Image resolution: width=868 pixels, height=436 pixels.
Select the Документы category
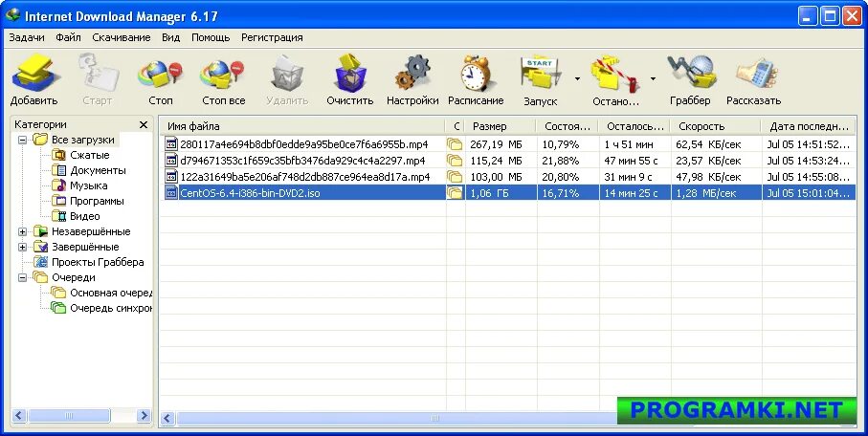tap(98, 170)
